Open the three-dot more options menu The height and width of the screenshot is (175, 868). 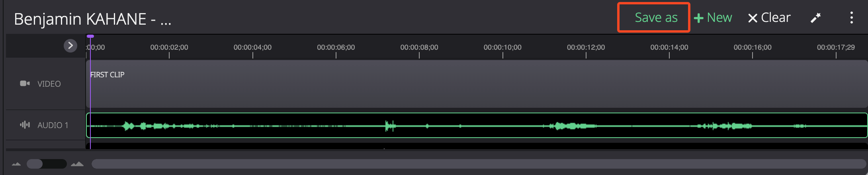(851, 17)
